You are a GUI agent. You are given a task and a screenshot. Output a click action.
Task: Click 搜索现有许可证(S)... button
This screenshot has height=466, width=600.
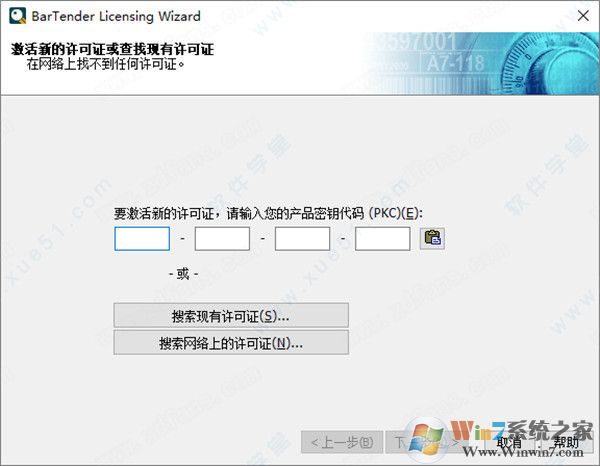pos(231,316)
